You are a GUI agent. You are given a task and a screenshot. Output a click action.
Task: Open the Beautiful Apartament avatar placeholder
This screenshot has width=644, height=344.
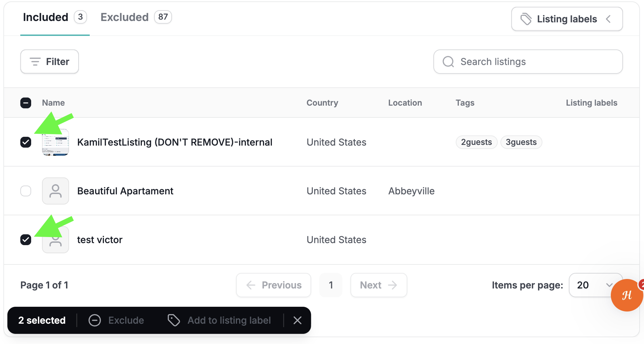point(56,191)
